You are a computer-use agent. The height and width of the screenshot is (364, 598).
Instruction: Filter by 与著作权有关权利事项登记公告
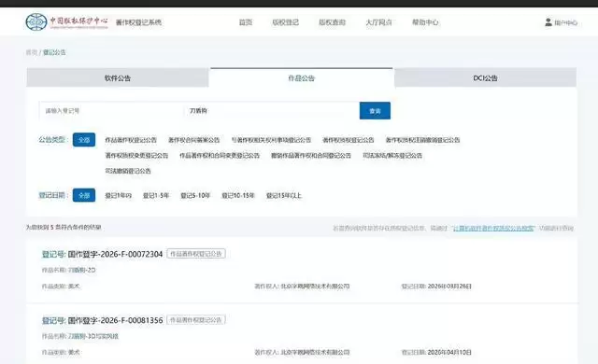271,140
